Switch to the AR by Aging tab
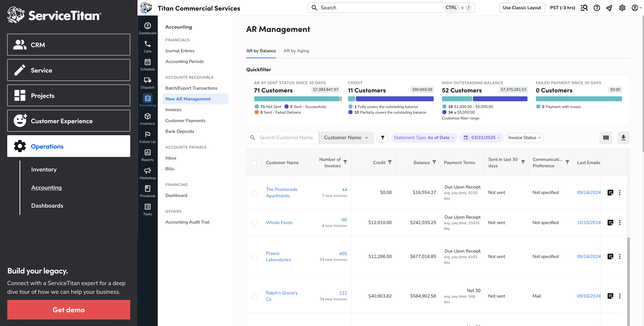Image resolution: width=644 pixels, height=326 pixels. (296, 51)
